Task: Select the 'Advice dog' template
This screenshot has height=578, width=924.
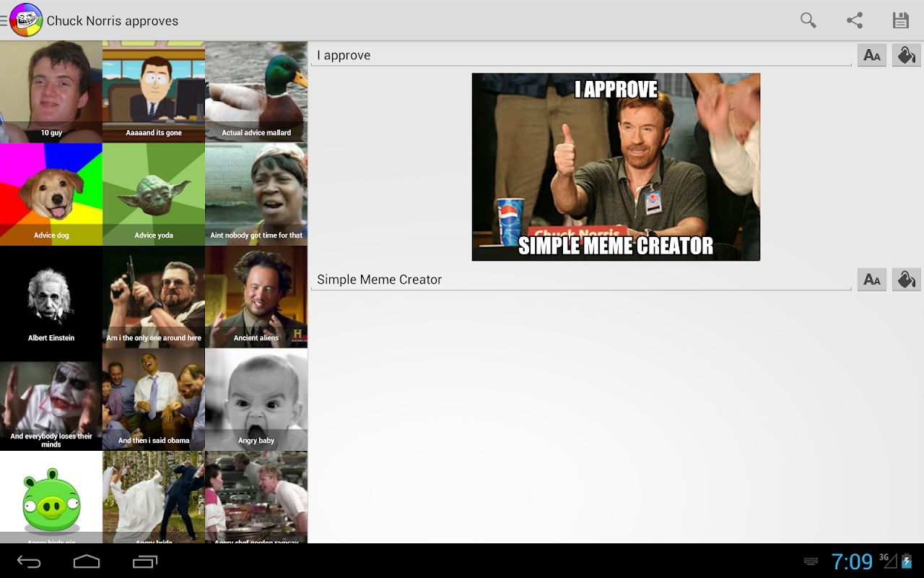Action: coord(51,194)
